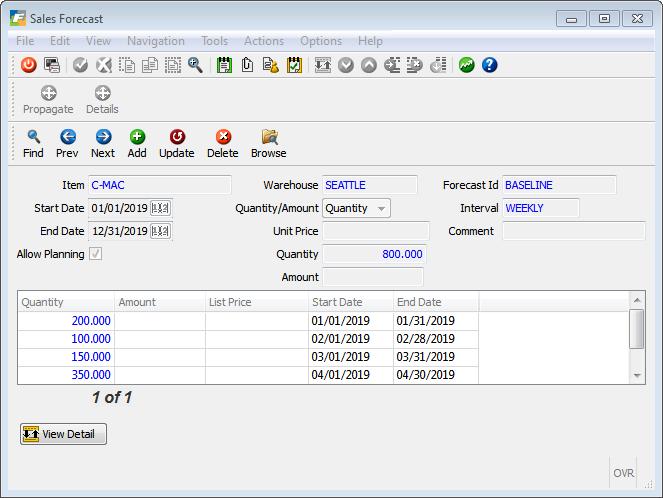Toggle the Allow Planning checkbox

tap(96, 254)
